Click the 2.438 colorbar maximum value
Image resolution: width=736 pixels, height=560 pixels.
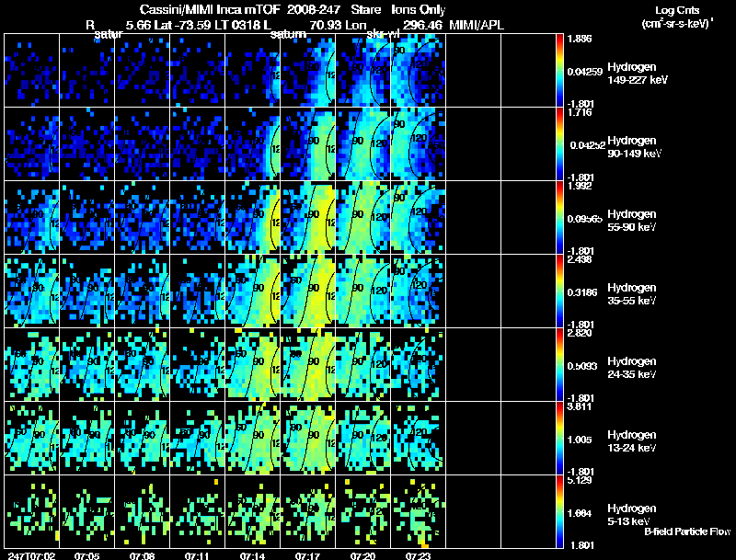pyautogui.click(x=580, y=260)
